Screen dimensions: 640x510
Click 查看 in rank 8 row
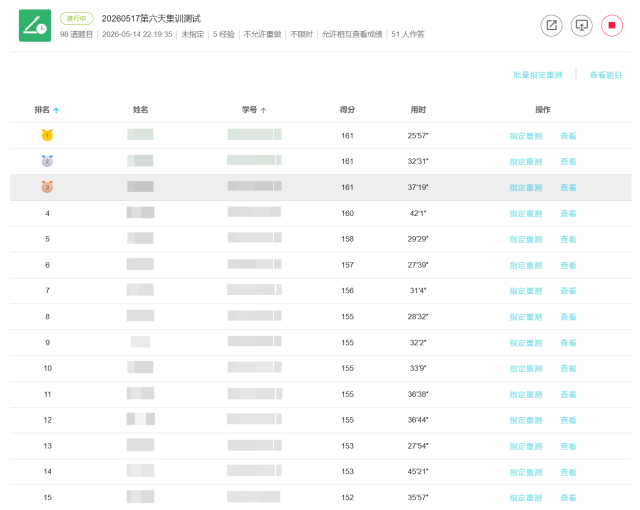pos(568,317)
